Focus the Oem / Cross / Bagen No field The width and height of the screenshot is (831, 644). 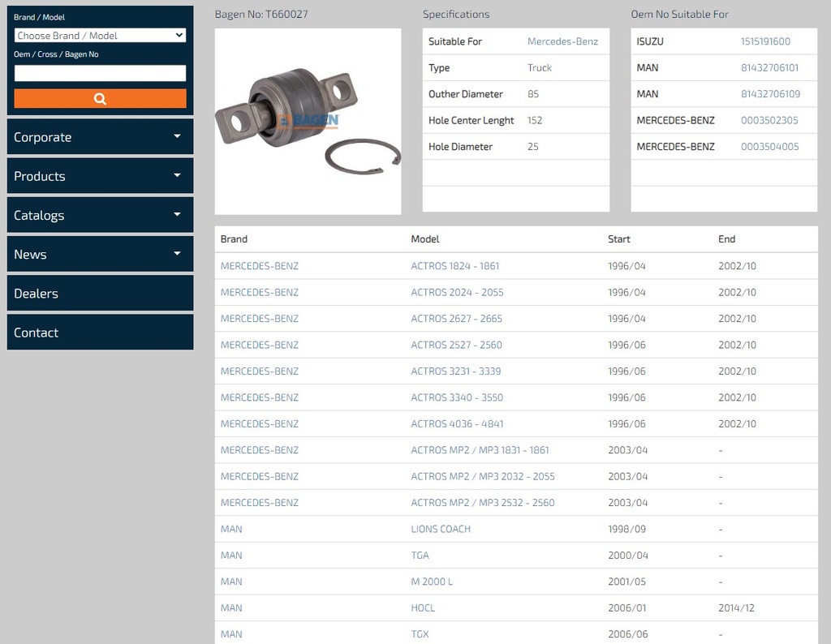(100, 73)
